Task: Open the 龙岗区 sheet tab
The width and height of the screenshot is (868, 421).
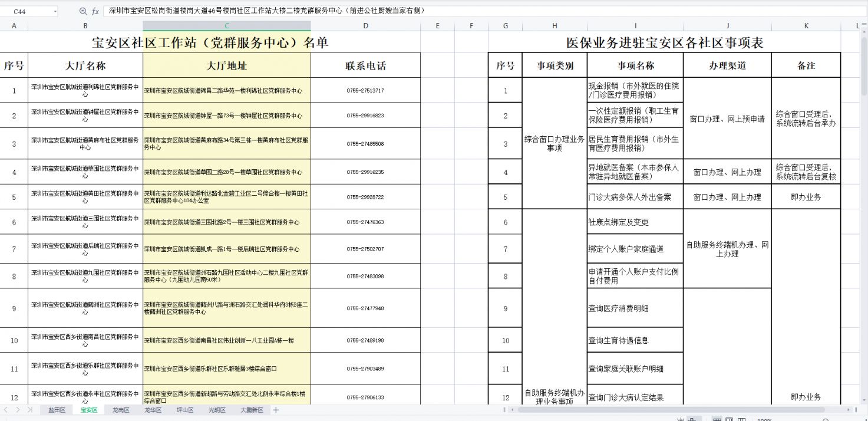Action: point(120,410)
